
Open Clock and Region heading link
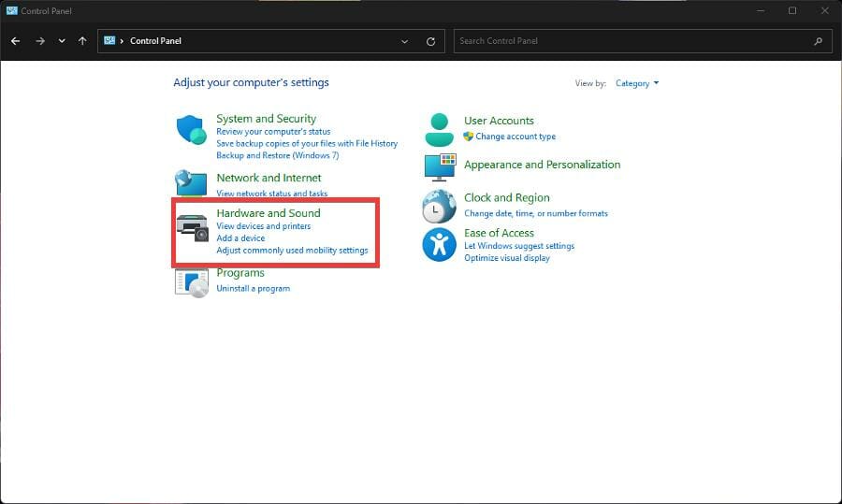point(507,198)
